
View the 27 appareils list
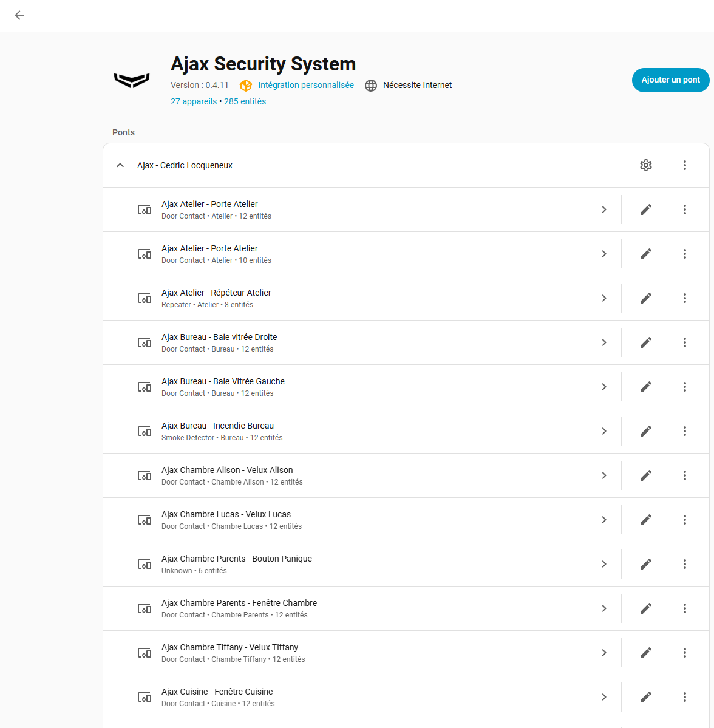(x=194, y=101)
